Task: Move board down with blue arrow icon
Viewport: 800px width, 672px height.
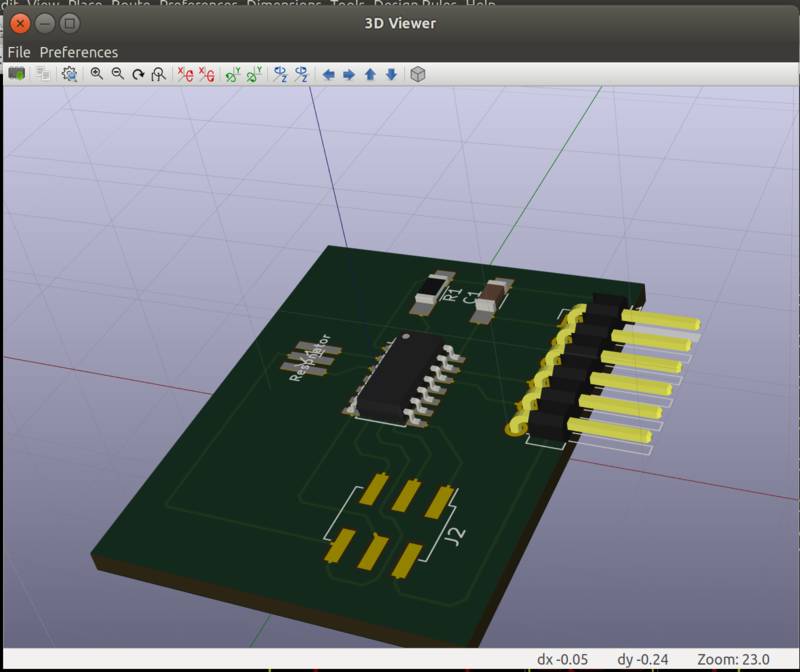Action: click(x=391, y=74)
